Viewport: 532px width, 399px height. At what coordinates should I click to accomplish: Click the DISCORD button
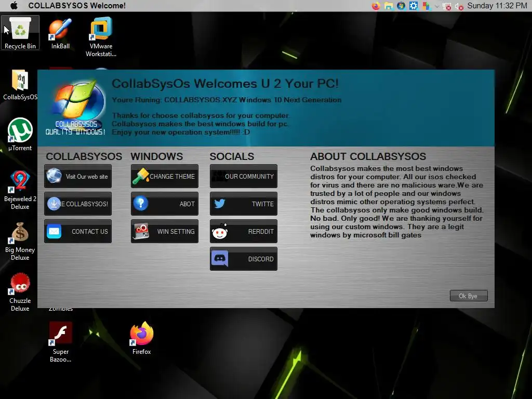[244, 259]
